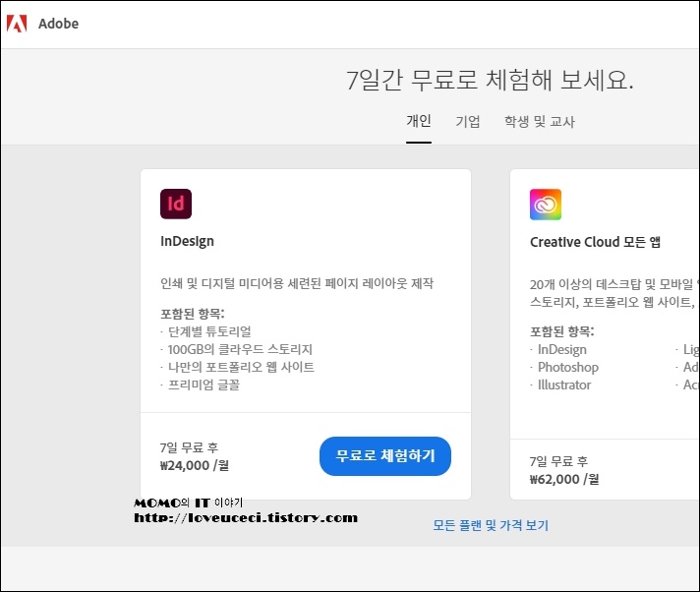The width and height of the screenshot is (700, 592).
Task: Click 포함된 항목 label in Creative Cloud card
Action: pos(562,331)
